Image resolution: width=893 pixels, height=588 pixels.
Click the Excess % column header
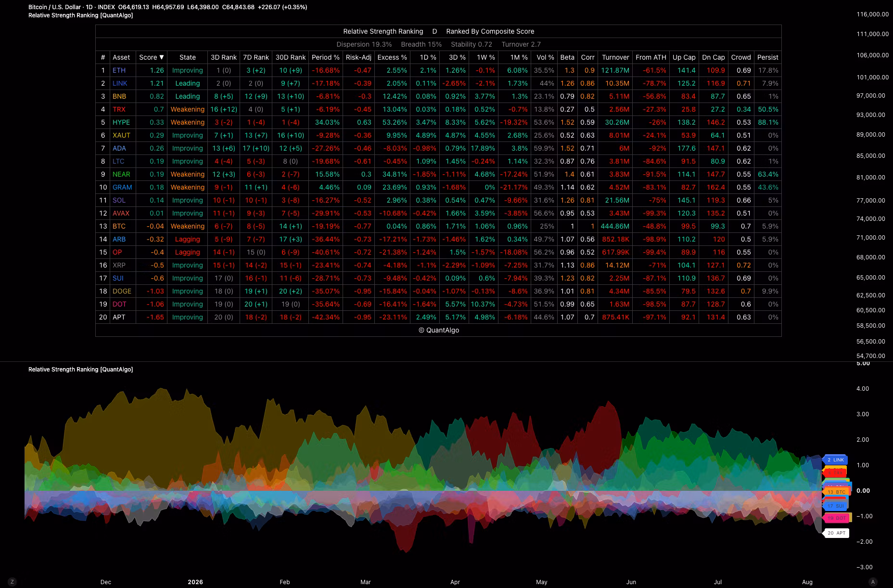coord(392,57)
